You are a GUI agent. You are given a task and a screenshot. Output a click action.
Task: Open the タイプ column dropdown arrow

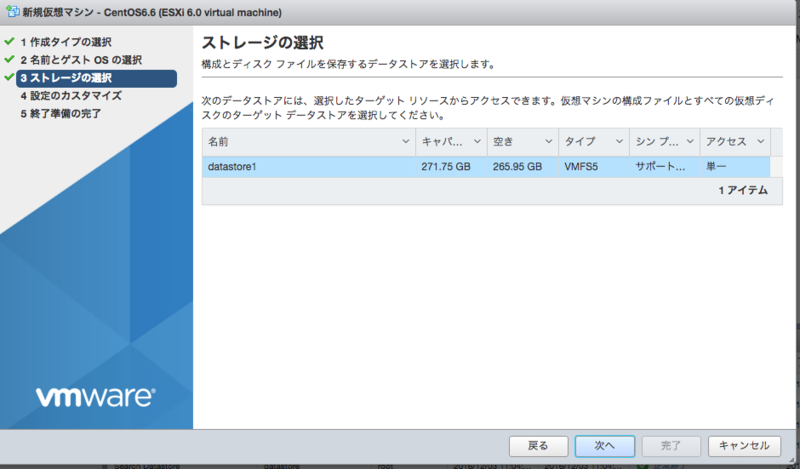click(619, 141)
